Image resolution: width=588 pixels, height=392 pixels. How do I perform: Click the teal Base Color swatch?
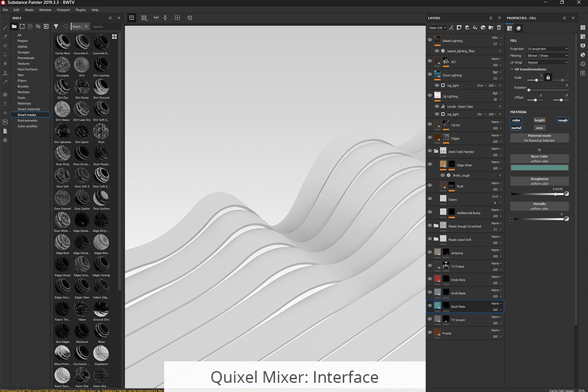539,168
